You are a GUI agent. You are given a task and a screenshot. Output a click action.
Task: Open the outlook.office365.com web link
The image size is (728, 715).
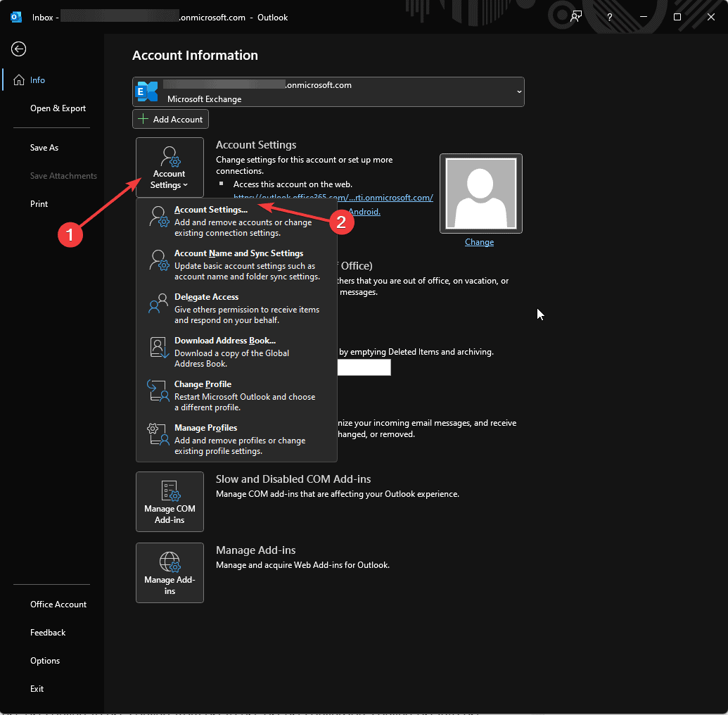pyautogui.click(x=333, y=198)
